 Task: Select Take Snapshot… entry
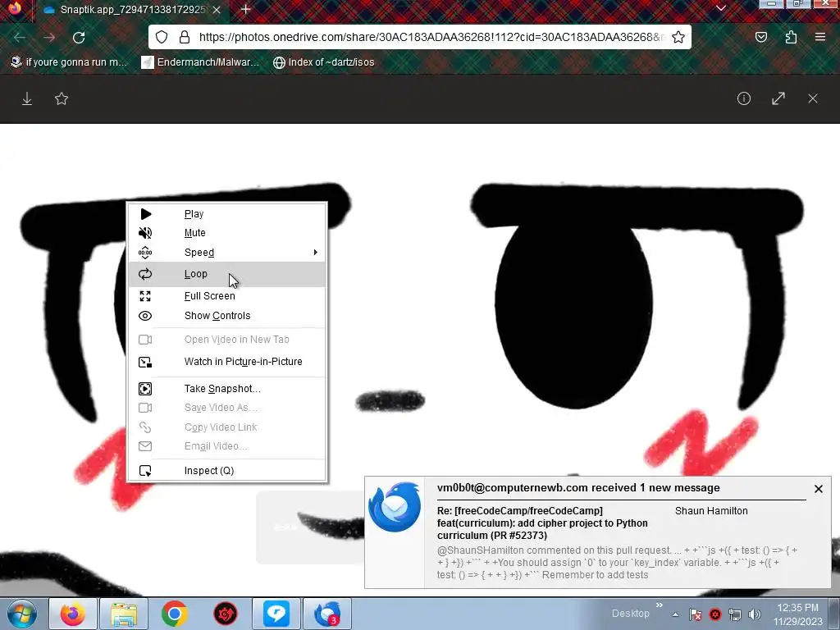point(226,389)
